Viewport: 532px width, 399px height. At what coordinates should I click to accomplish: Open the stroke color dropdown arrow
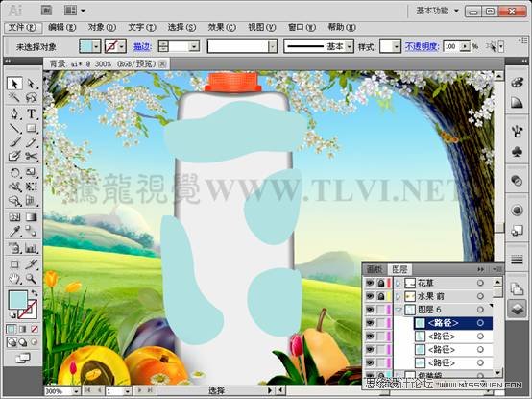coord(122,46)
